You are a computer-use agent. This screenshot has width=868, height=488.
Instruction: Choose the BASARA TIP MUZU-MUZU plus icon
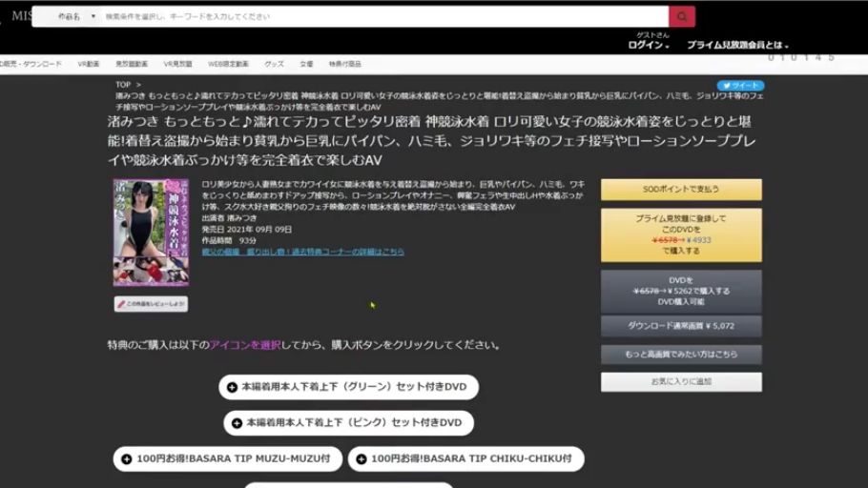pyautogui.click(x=126, y=458)
